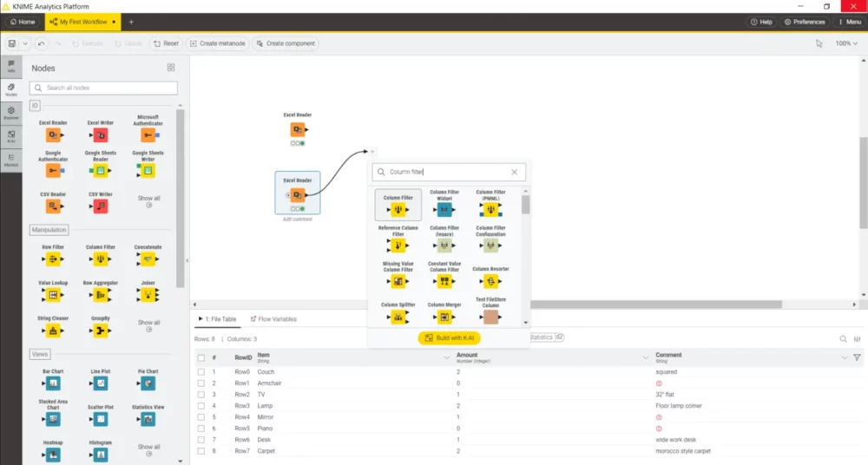Open the save options dropdown arrow

pos(25,43)
